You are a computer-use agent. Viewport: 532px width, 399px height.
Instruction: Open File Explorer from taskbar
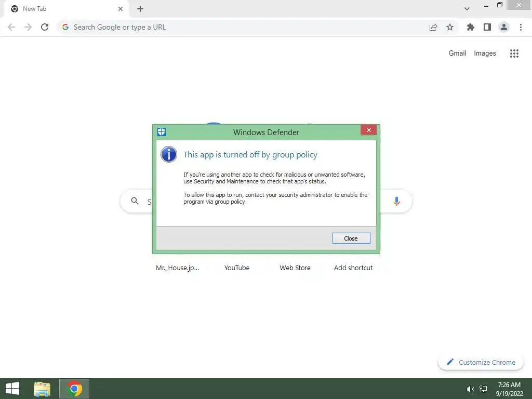(x=42, y=389)
